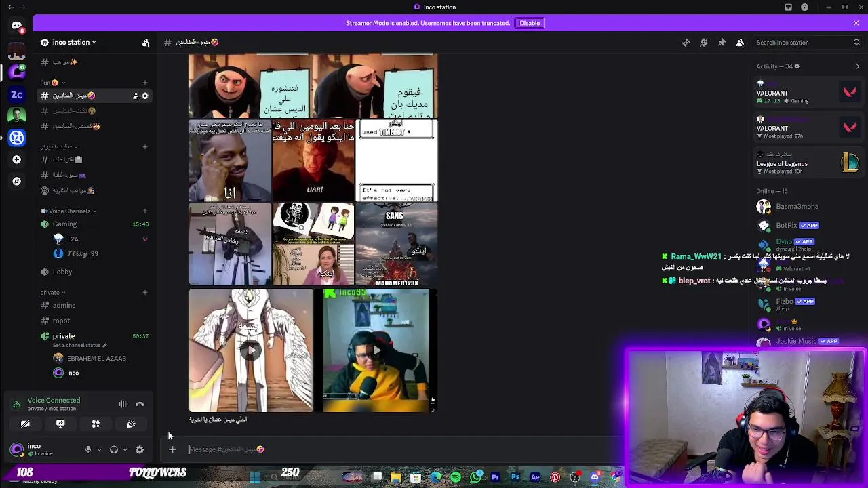The image size is (868, 488).
Task: Toggle member list icon
Action: tap(741, 42)
